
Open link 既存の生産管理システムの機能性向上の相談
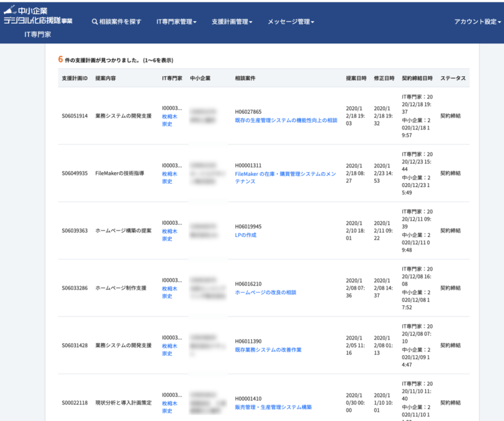click(x=286, y=120)
